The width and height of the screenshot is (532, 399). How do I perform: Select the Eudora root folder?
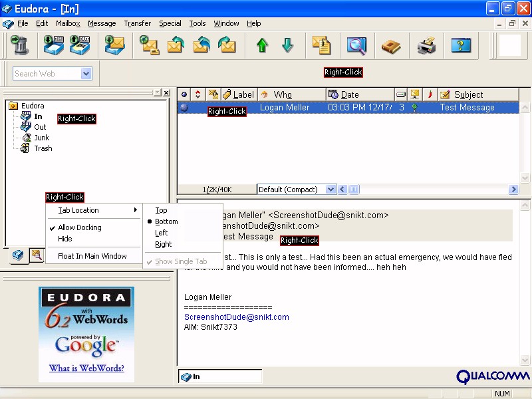[33, 106]
